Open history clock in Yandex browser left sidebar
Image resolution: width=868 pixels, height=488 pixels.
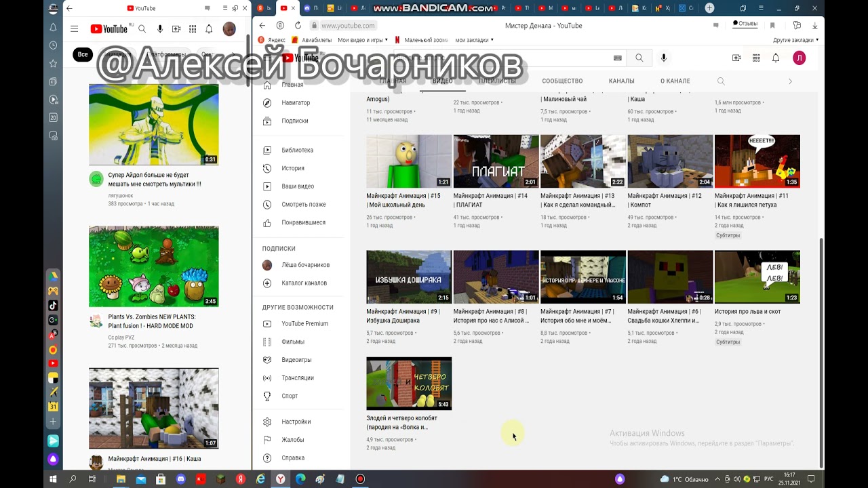point(53,45)
